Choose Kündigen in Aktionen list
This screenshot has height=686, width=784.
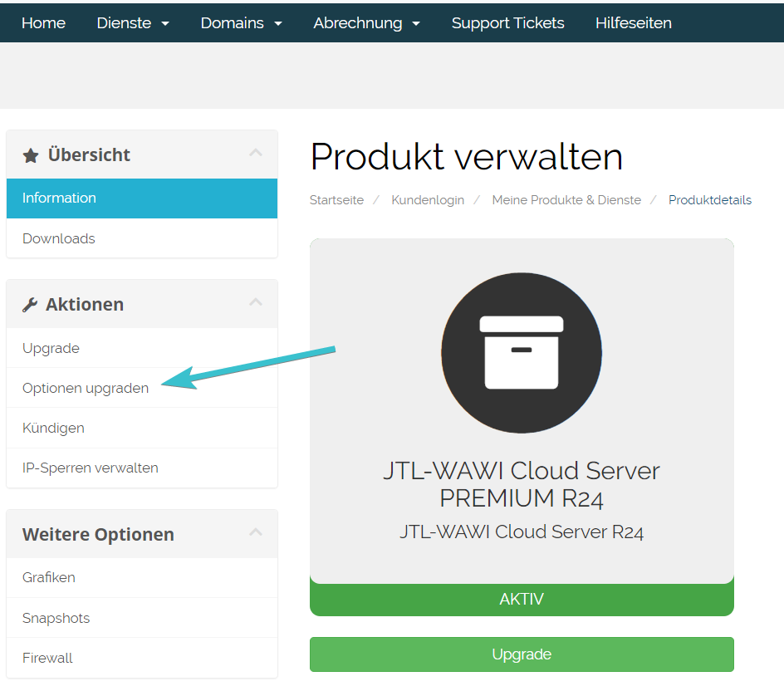pos(142,428)
